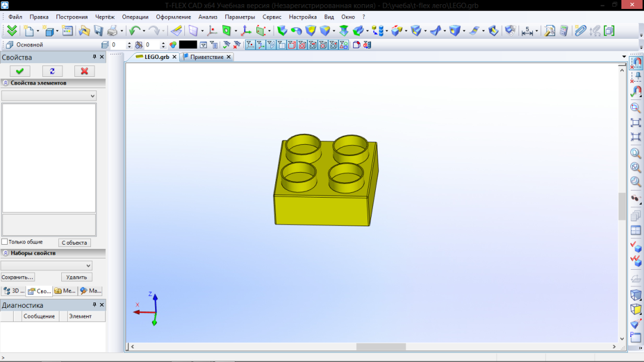Click the black color swatch
This screenshot has height=362, width=644.
coord(188,45)
